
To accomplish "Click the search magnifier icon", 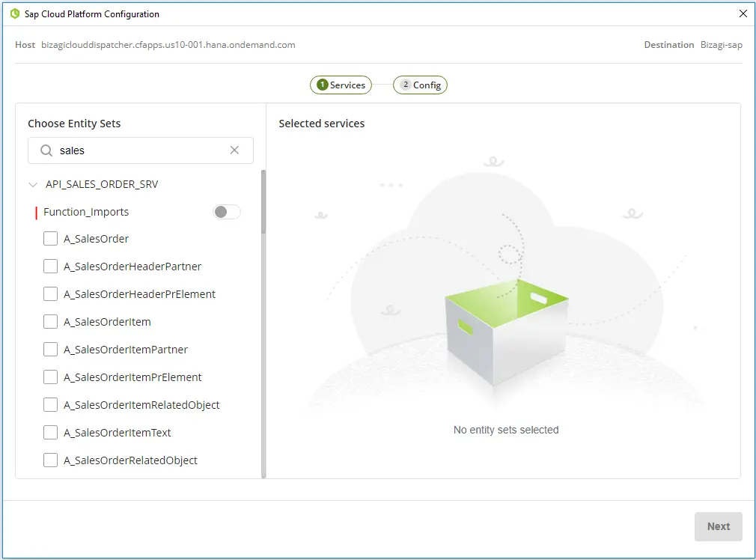I will tap(46, 150).
